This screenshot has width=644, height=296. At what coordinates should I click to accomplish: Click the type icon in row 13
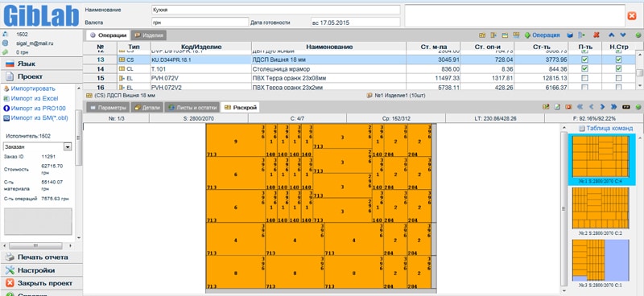122,60
